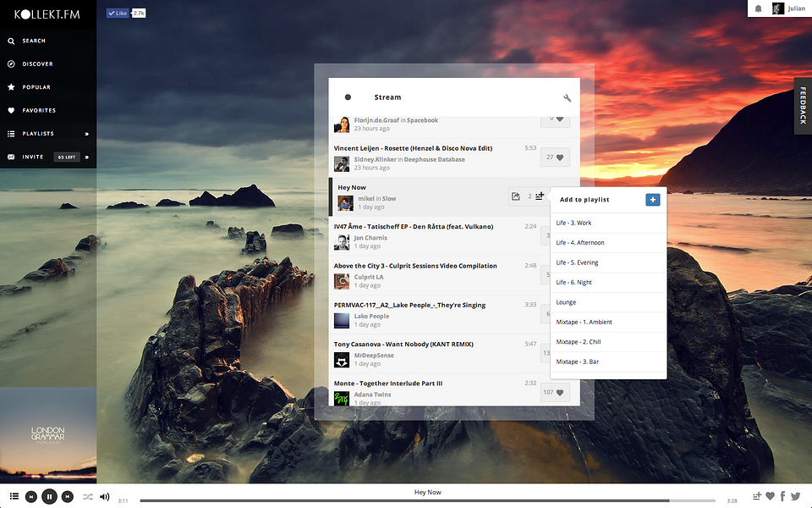
Task: Click the Adana Twins green avatar
Action: [x=342, y=399]
